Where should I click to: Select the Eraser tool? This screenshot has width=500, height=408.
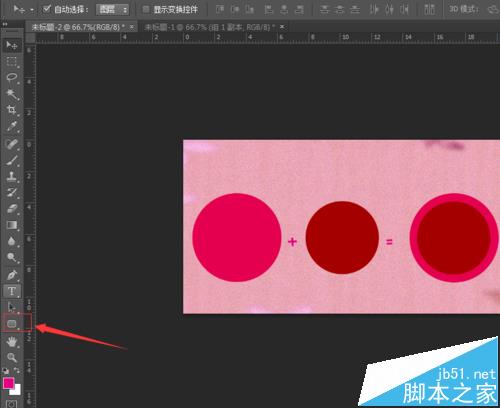click(x=12, y=209)
